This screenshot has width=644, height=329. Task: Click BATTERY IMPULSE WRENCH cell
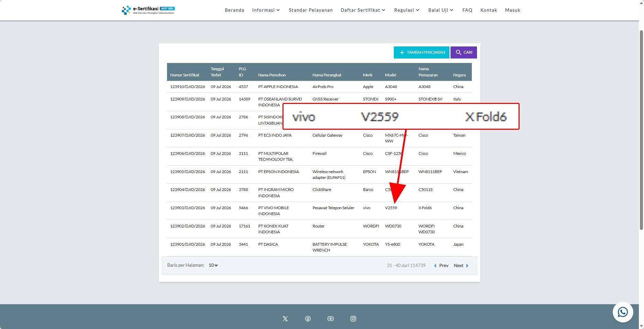(330, 247)
